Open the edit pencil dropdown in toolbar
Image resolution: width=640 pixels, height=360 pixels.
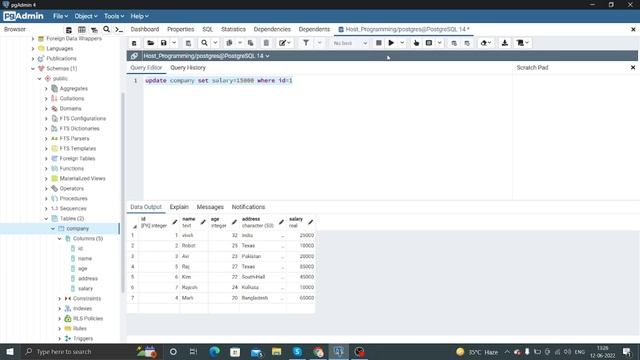click(x=284, y=43)
